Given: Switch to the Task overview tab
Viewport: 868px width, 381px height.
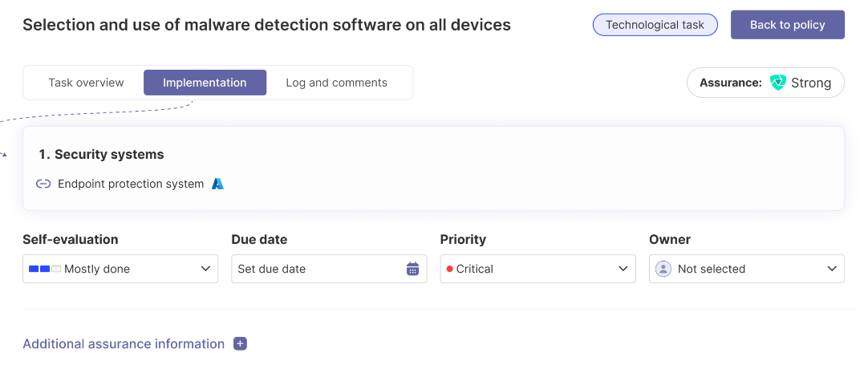Looking at the screenshot, I should click(x=86, y=83).
